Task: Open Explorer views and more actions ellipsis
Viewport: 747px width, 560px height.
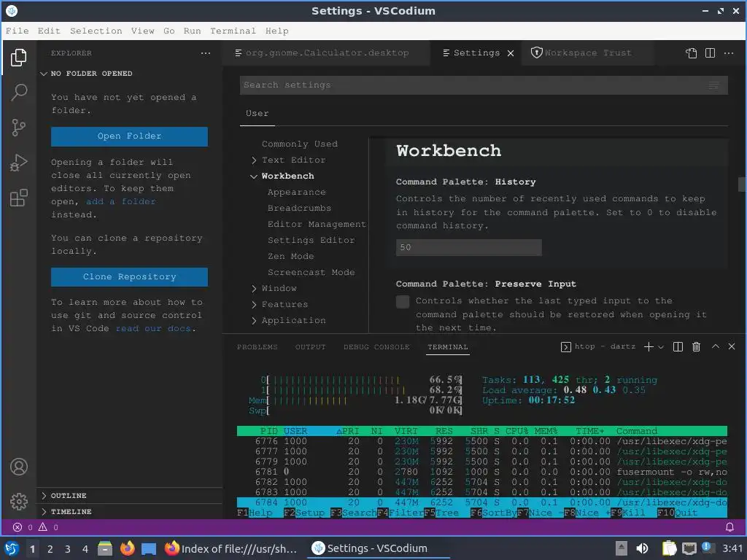Action: pos(205,53)
